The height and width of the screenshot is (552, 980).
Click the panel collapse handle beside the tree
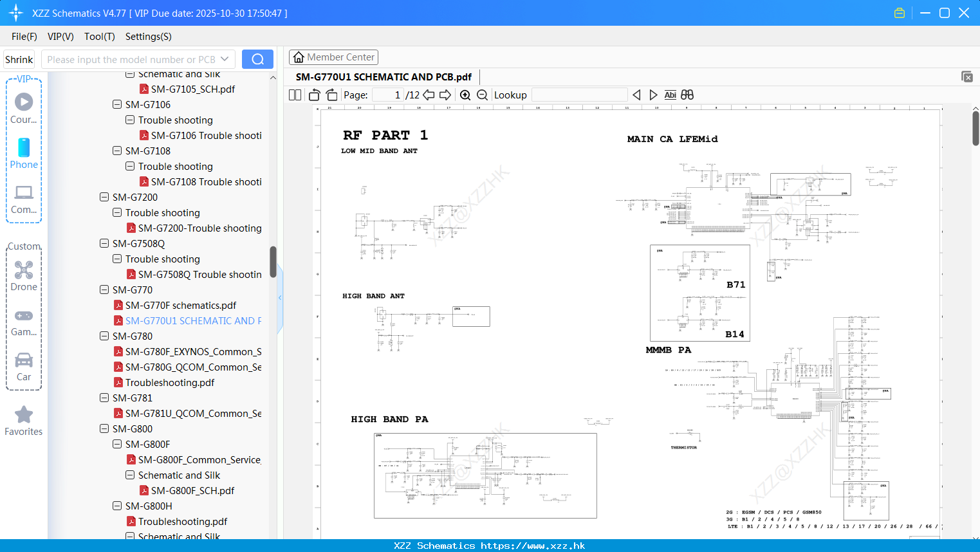280,297
